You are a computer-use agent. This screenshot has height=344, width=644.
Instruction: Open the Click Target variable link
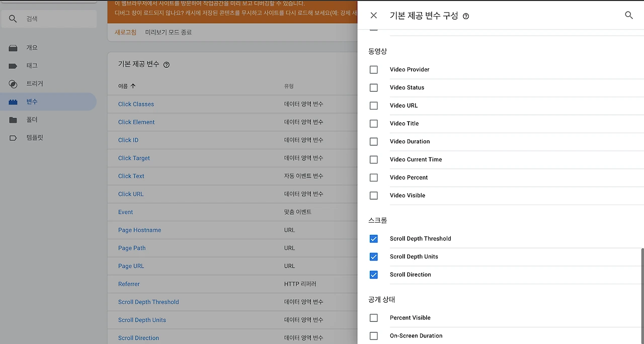click(134, 158)
